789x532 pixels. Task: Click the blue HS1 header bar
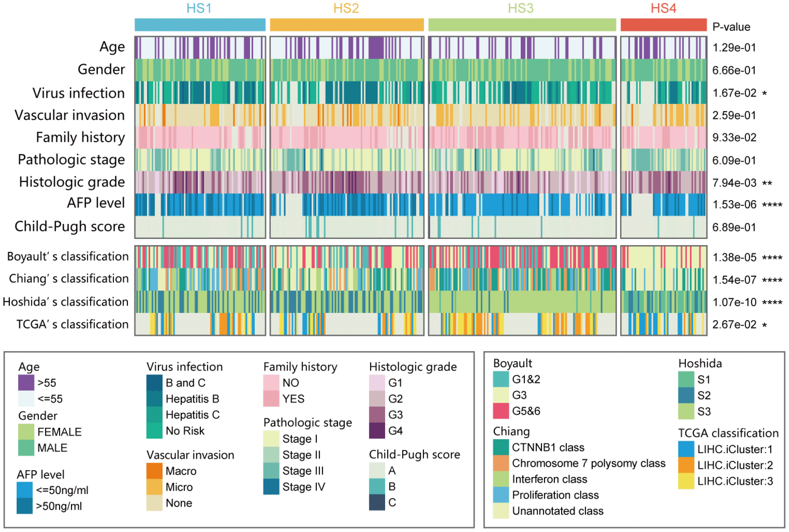[x=200, y=25]
